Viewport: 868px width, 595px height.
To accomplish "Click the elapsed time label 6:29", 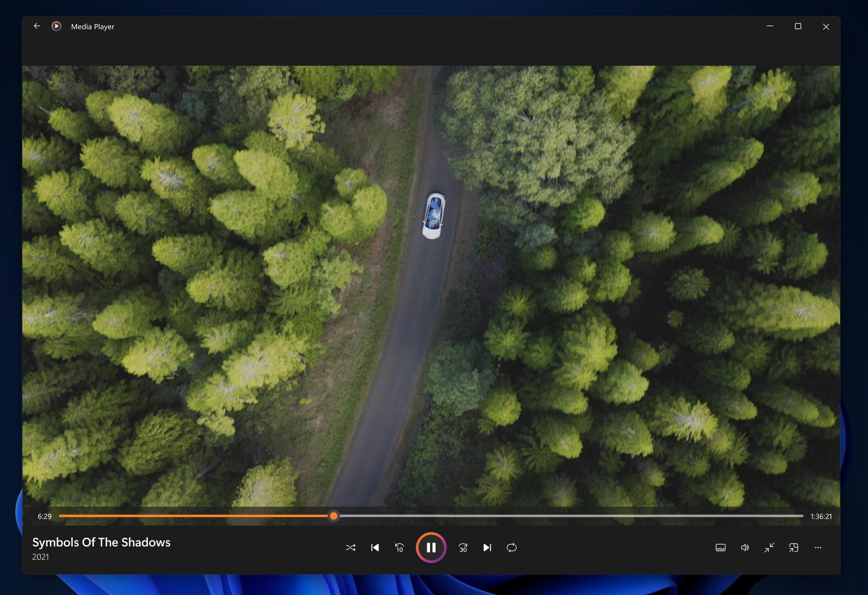I will 44,516.
